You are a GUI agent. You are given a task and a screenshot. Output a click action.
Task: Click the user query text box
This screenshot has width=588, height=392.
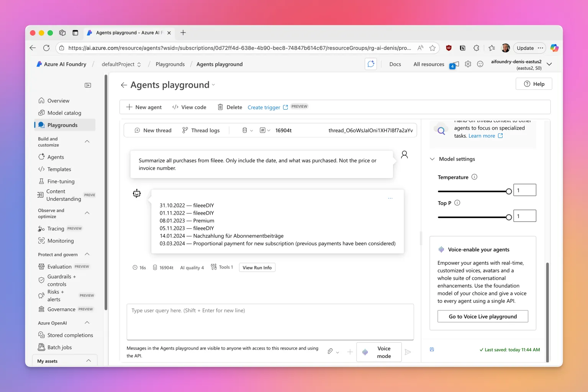coord(270,322)
